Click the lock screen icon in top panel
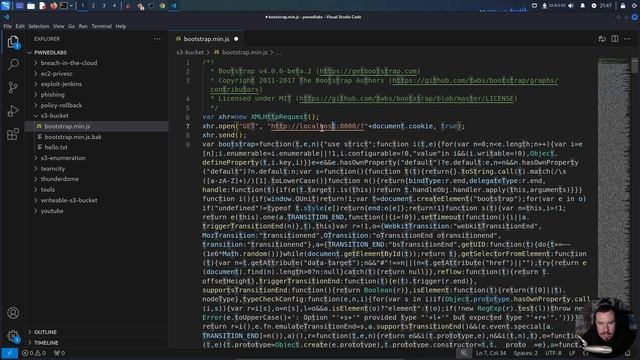 623,6
